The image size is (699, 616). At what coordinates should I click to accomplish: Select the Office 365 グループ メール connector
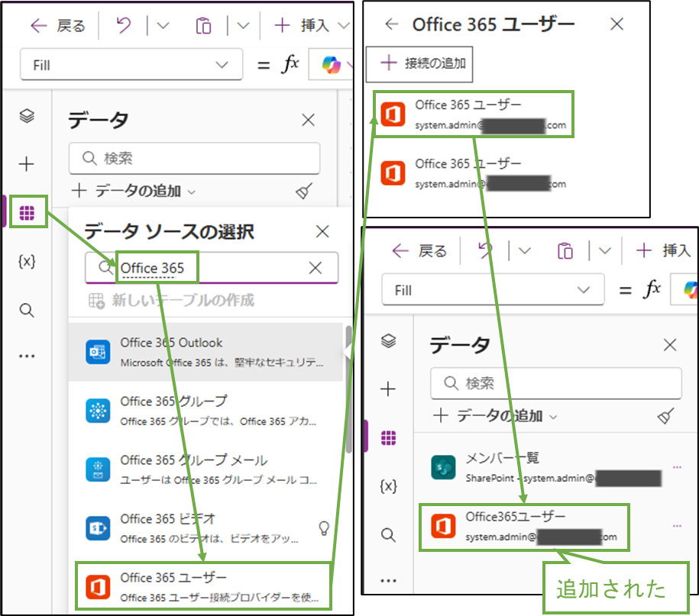click(x=205, y=469)
